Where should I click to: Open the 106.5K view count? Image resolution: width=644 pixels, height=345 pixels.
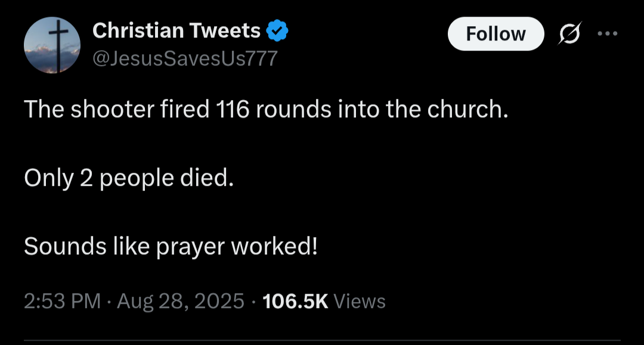(295, 301)
